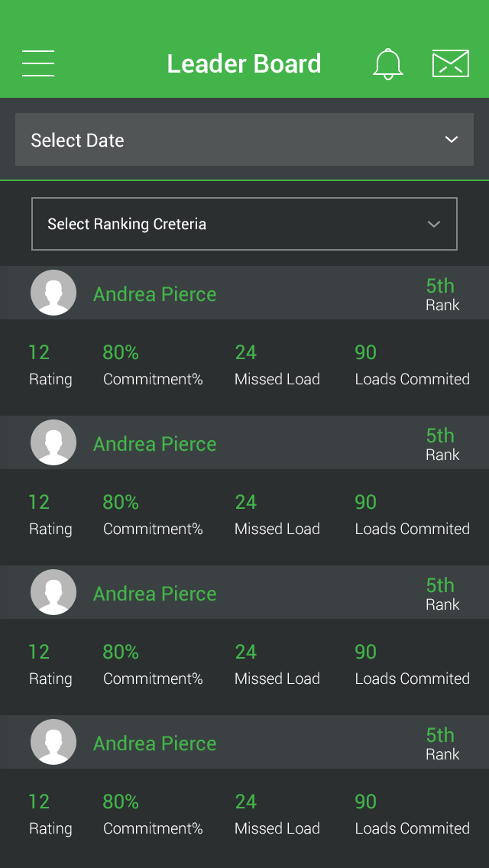Open the first Andrea Pierce name link
Viewport: 489px width, 868px height.
click(x=154, y=294)
